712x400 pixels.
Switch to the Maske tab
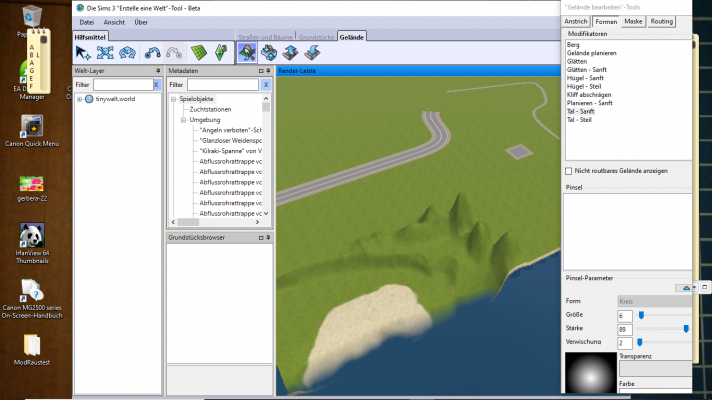tap(633, 21)
